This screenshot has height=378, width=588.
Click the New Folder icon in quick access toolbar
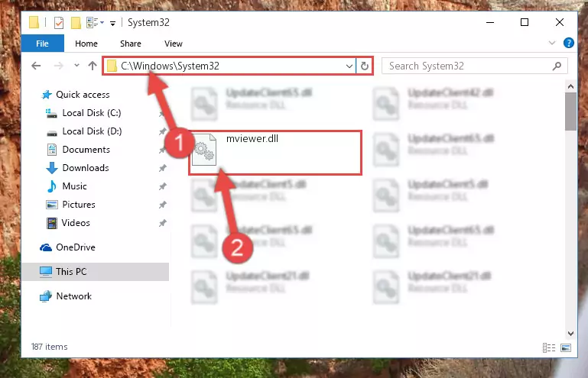click(x=76, y=23)
